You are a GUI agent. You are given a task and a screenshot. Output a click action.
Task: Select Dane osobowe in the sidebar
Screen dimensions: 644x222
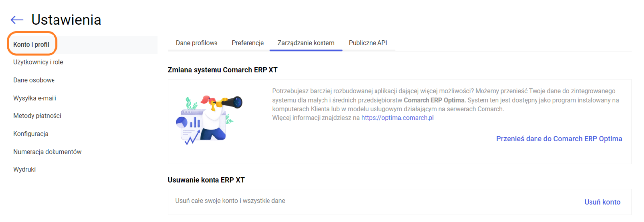pos(34,80)
